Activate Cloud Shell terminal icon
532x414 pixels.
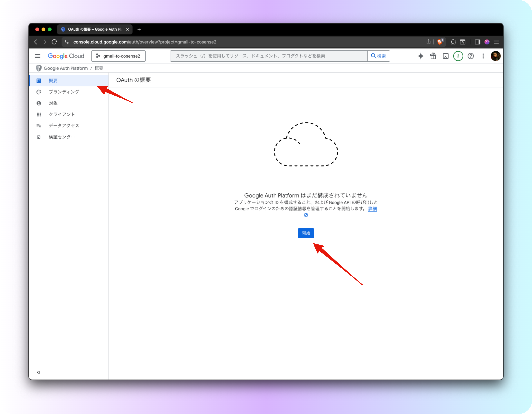pos(446,56)
